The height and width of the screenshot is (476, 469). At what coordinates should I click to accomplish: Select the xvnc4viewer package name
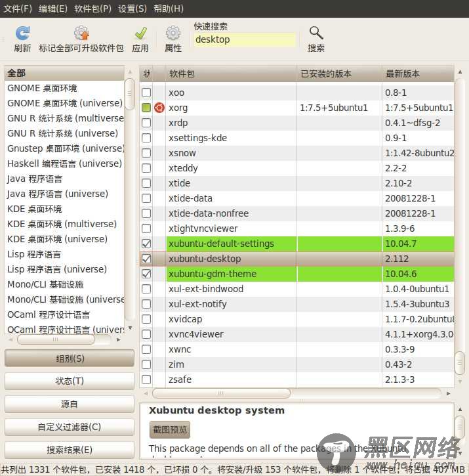tap(196, 334)
